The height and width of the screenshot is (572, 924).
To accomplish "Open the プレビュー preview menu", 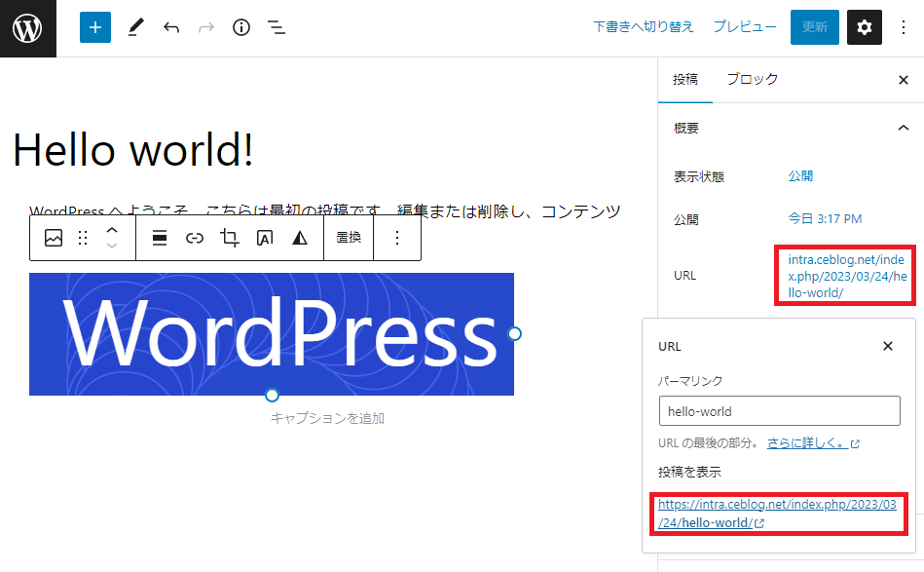I will coord(745,27).
